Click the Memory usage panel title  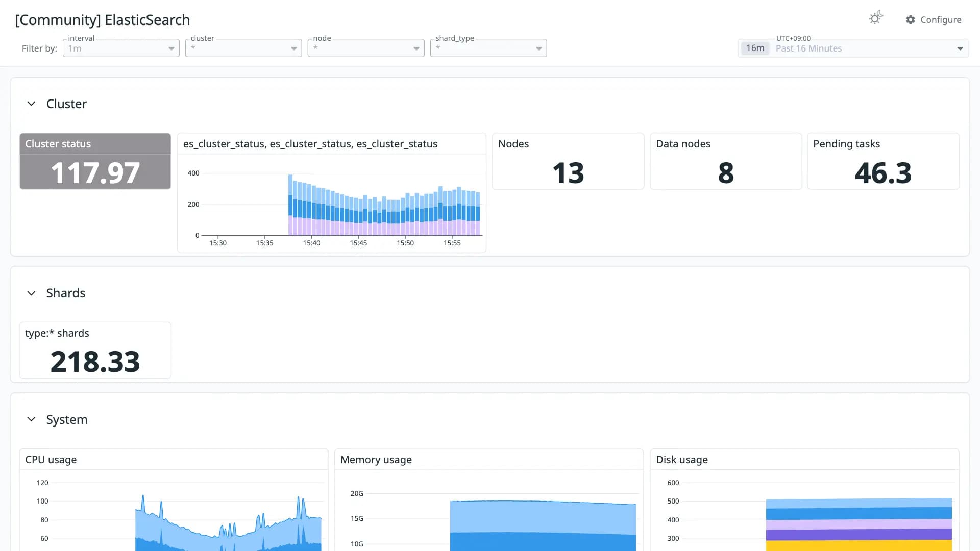tap(376, 460)
